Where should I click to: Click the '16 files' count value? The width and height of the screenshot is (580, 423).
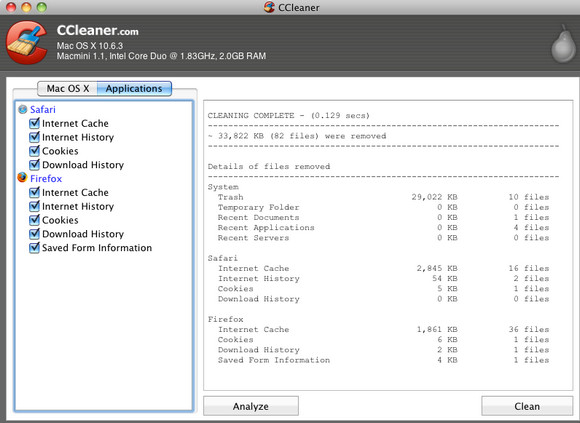(529, 268)
